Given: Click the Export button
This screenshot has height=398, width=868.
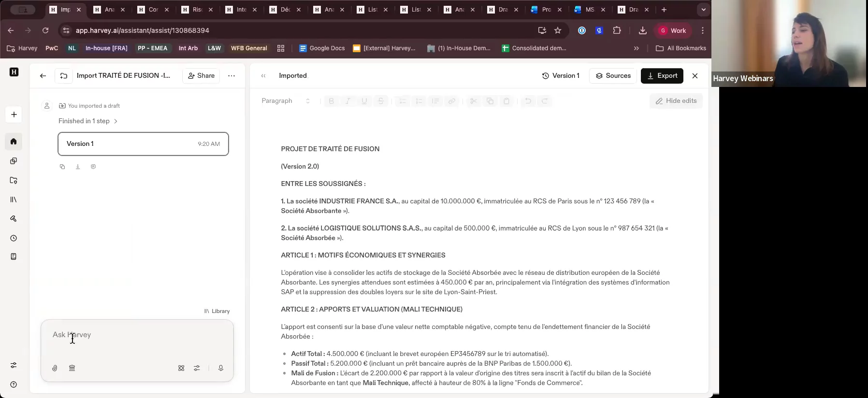Looking at the screenshot, I should click(662, 76).
